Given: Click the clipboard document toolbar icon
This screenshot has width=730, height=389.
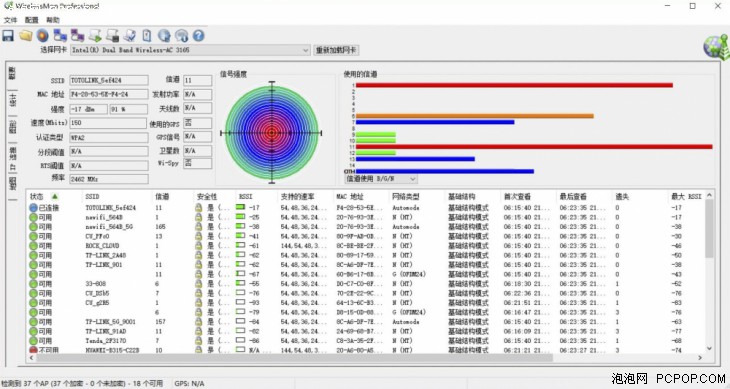Looking at the screenshot, I should click(147, 35).
